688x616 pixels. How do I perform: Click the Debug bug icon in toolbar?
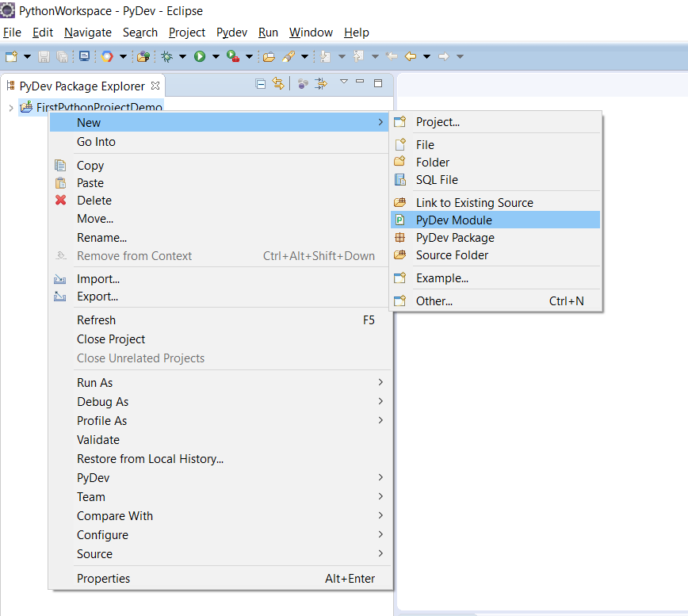click(x=166, y=56)
